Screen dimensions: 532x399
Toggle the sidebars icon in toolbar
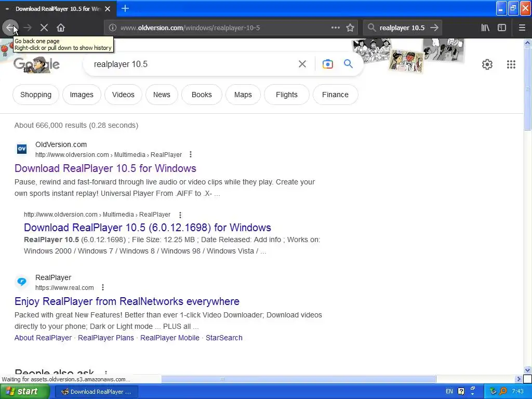coord(502,28)
